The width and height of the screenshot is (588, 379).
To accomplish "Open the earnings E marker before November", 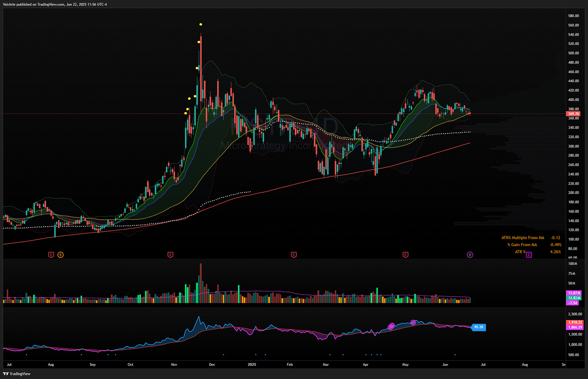I will [x=170, y=255].
